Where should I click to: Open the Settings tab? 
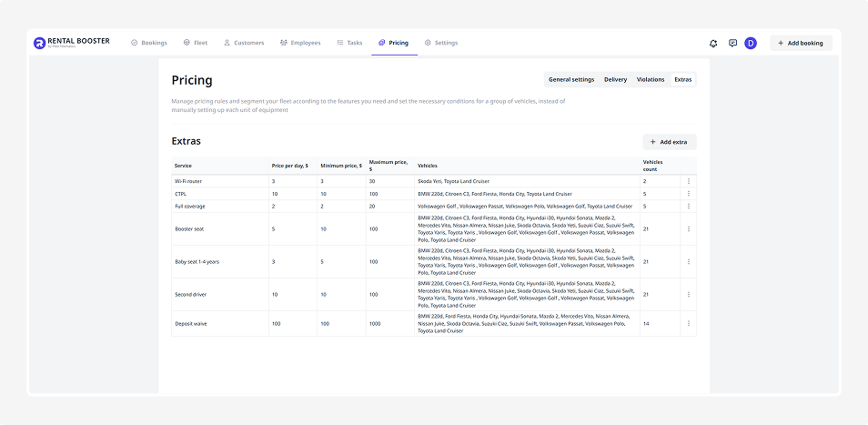coord(441,43)
